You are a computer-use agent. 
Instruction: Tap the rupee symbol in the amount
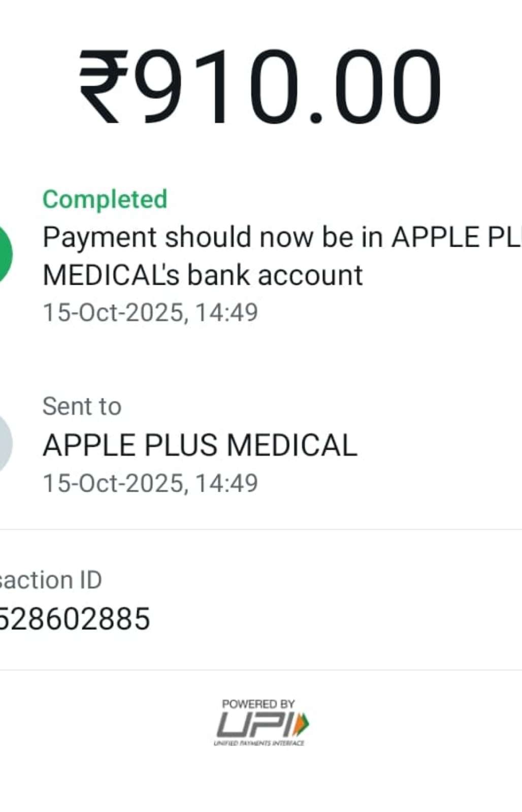pyautogui.click(x=104, y=86)
